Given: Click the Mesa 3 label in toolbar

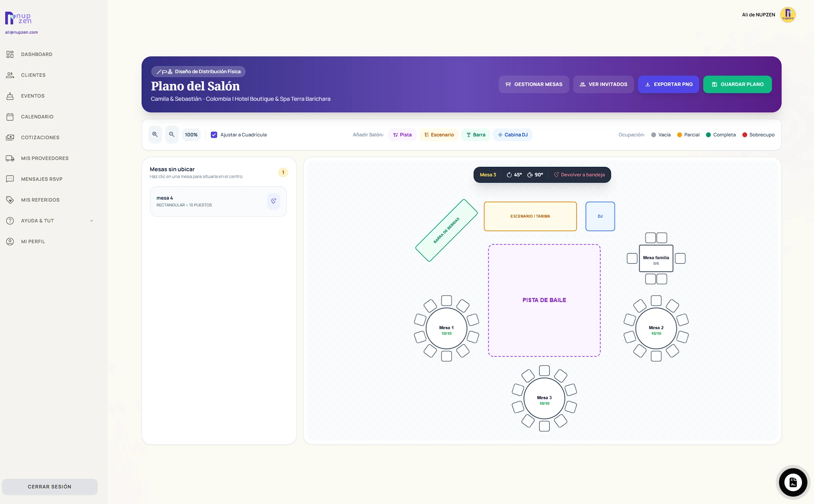Looking at the screenshot, I should pyautogui.click(x=488, y=175).
